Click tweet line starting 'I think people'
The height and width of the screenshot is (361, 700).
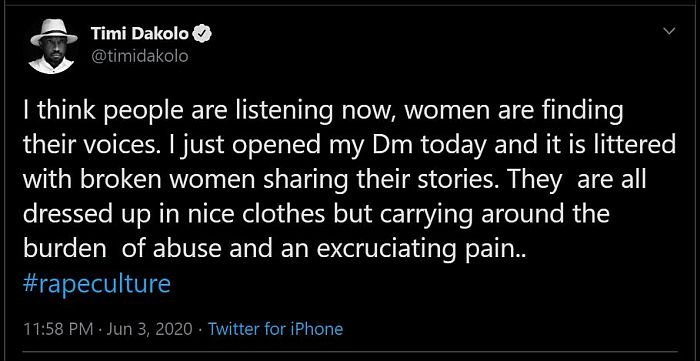[x=323, y=112]
